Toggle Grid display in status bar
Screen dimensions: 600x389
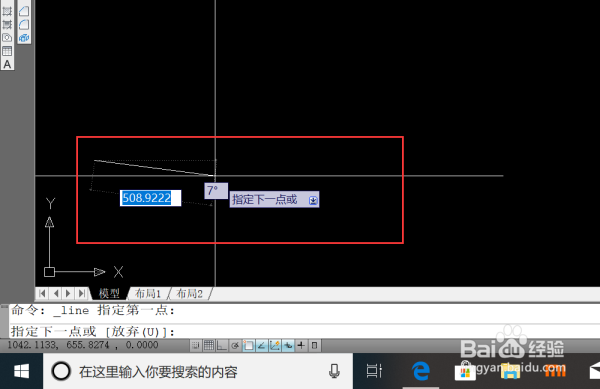209,346
